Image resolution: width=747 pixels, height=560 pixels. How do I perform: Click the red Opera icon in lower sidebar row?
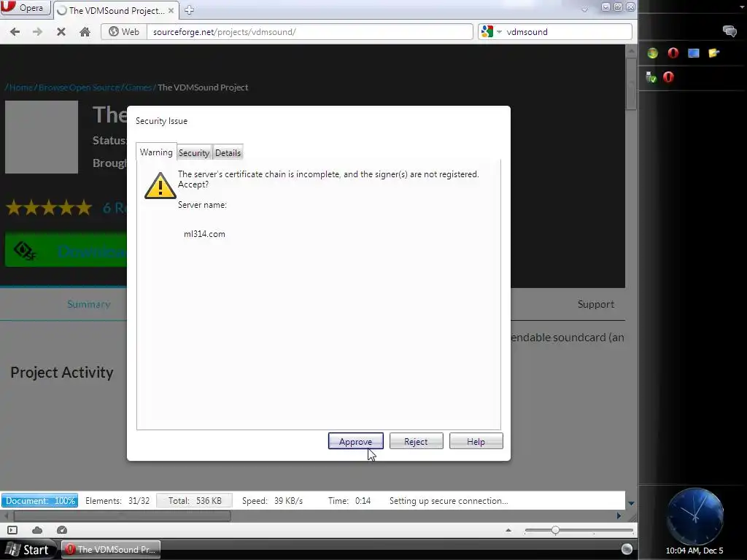668,77
